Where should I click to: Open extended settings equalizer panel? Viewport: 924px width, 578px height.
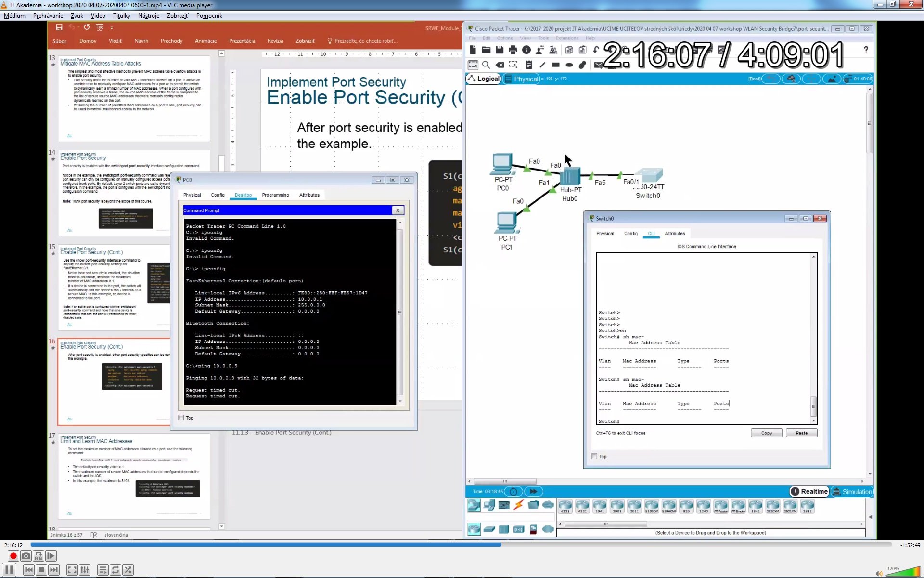[85, 570]
